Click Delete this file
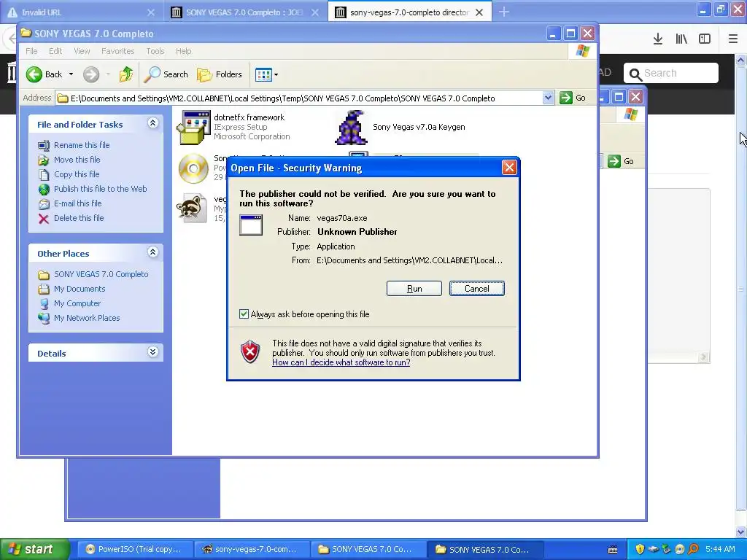Image resolution: width=747 pixels, height=560 pixels. 79,217
